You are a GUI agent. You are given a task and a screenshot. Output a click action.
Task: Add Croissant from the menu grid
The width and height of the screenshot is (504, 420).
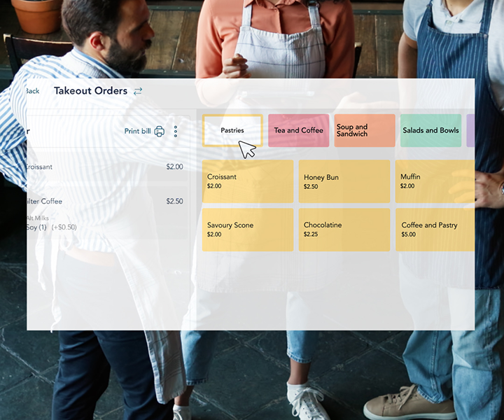pos(247,181)
